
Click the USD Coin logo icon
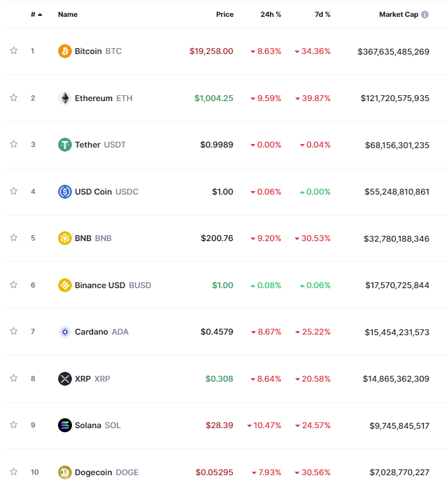pyautogui.click(x=64, y=192)
